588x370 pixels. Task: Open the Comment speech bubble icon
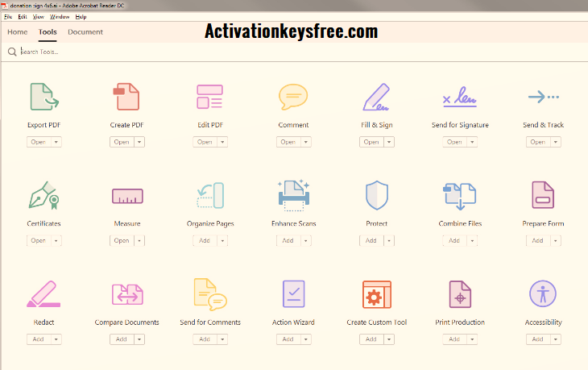(x=293, y=97)
